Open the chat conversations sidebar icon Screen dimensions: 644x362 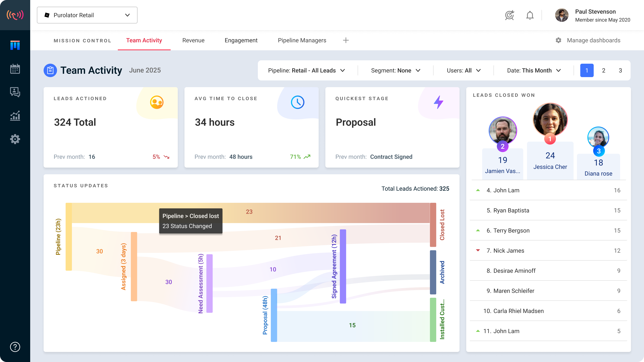pos(15,92)
